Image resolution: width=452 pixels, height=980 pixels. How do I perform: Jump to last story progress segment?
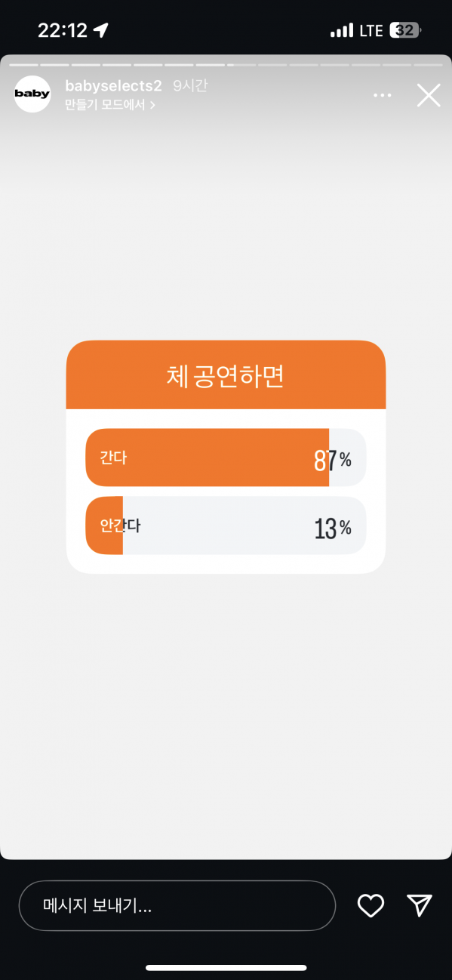pyautogui.click(x=428, y=65)
